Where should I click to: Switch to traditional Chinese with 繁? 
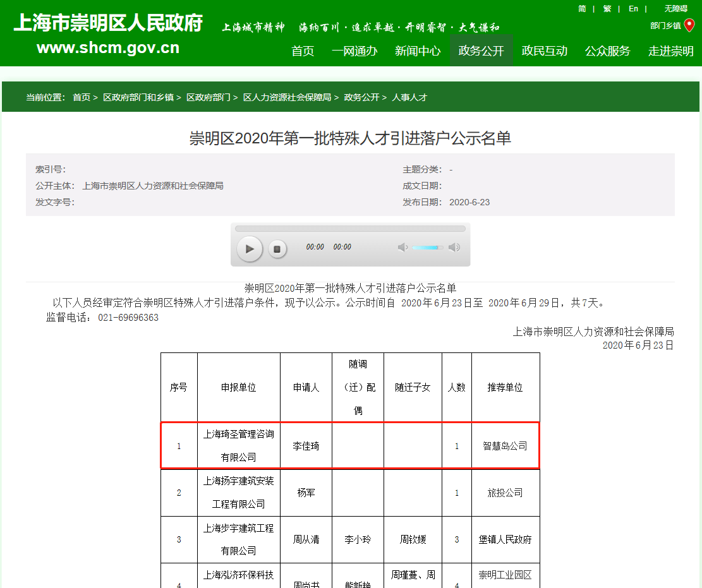pyautogui.click(x=607, y=8)
